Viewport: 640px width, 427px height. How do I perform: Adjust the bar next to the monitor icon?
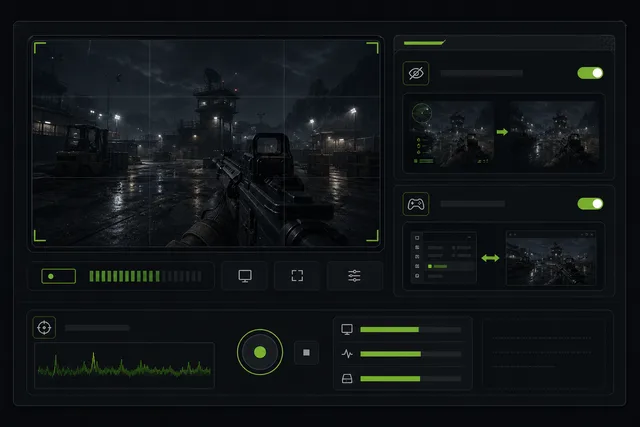411,329
